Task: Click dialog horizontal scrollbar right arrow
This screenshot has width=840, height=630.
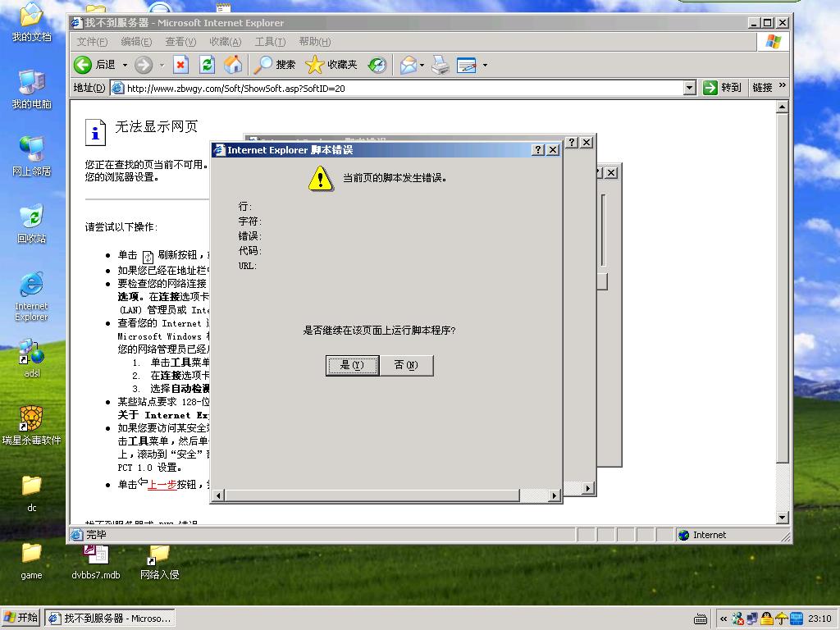Action: point(555,495)
